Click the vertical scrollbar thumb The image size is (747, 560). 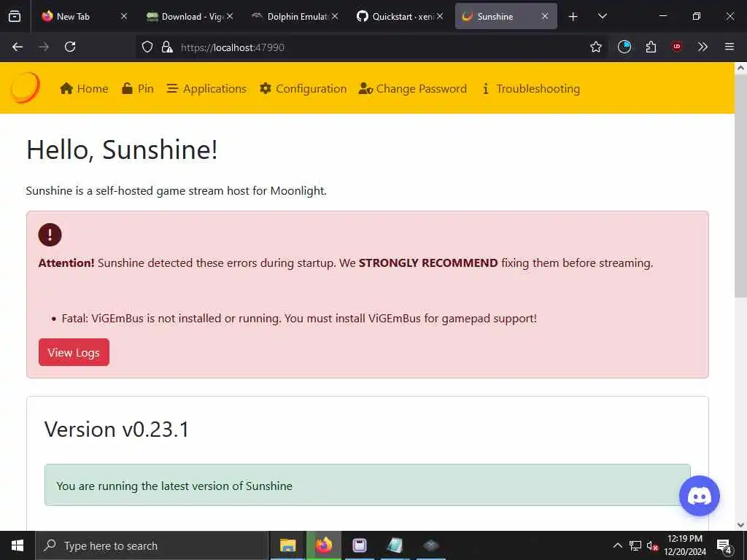point(741,186)
